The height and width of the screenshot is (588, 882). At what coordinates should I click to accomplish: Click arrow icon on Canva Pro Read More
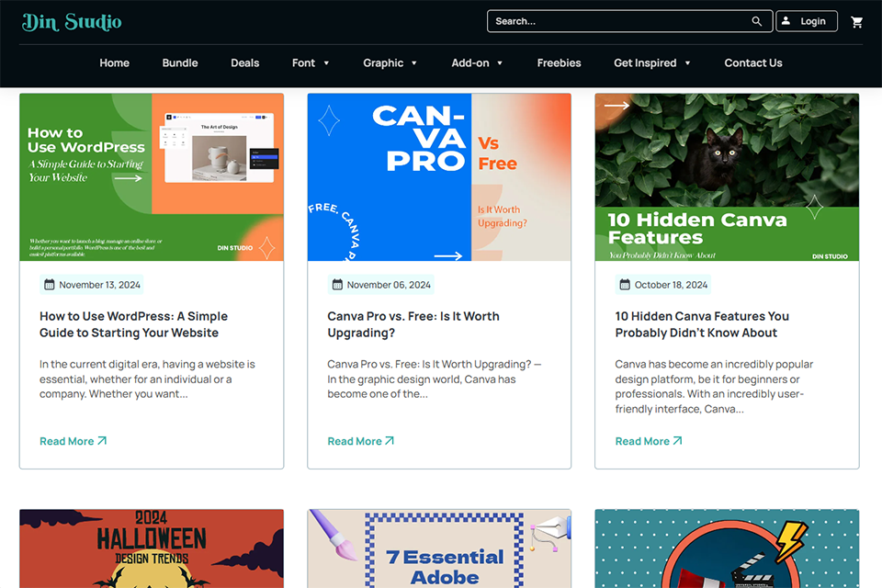pos(390,441)
